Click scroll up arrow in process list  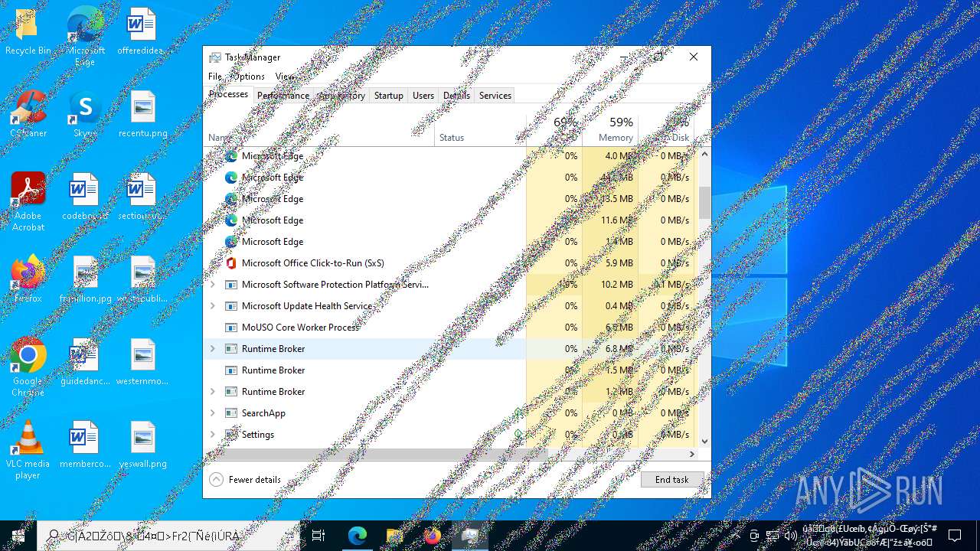coord(704,154)
